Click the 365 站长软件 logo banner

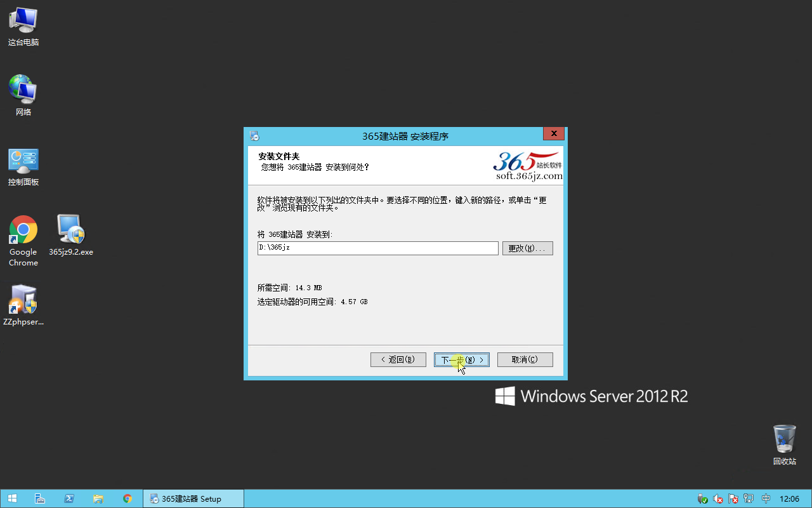(528, 166)
